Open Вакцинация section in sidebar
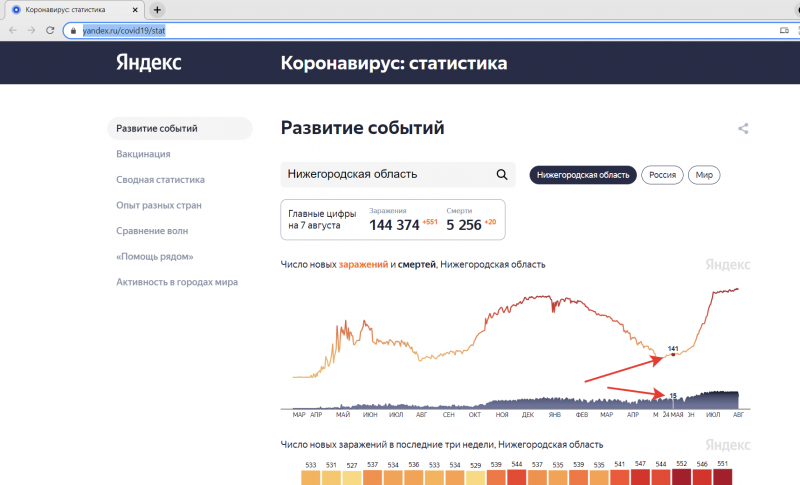 (x=143, y=154)
